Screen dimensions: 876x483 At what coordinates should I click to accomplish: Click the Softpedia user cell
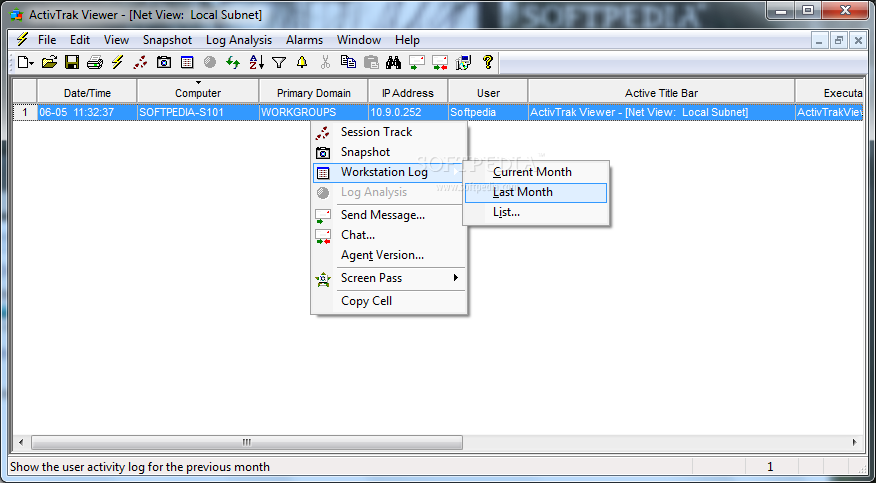click(x=488, y=112)
